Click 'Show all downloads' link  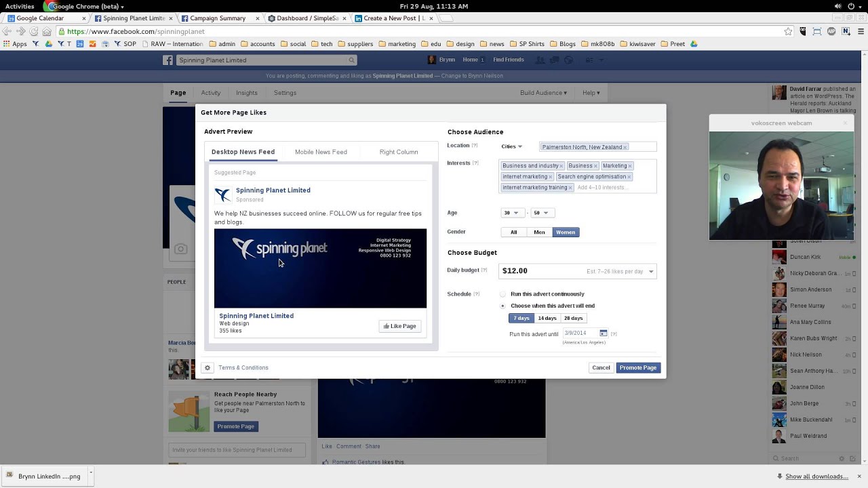816,476
